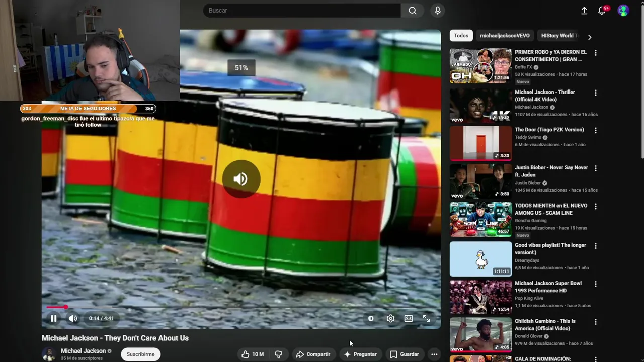This screenshot has width=644, height=362.
Task: Open options for Never Say Never video
Action: pos(596,168)
